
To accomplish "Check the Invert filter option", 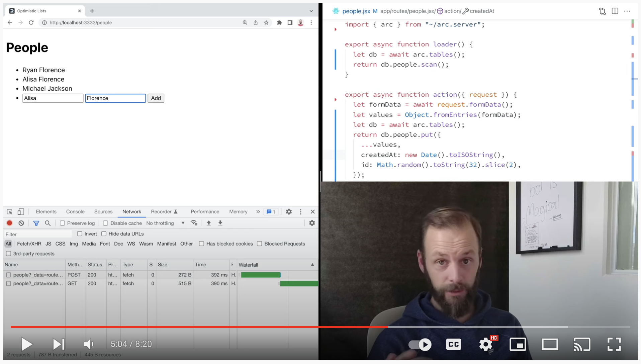I will 80,234.
